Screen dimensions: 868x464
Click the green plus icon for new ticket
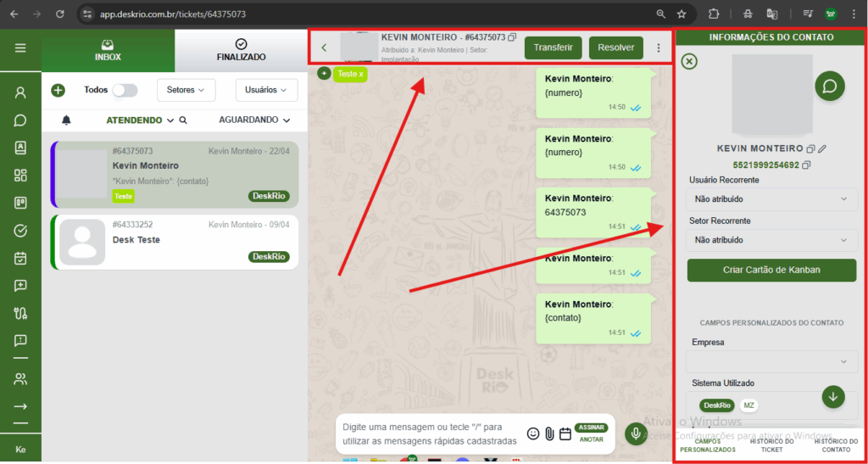tap(58, 90)
